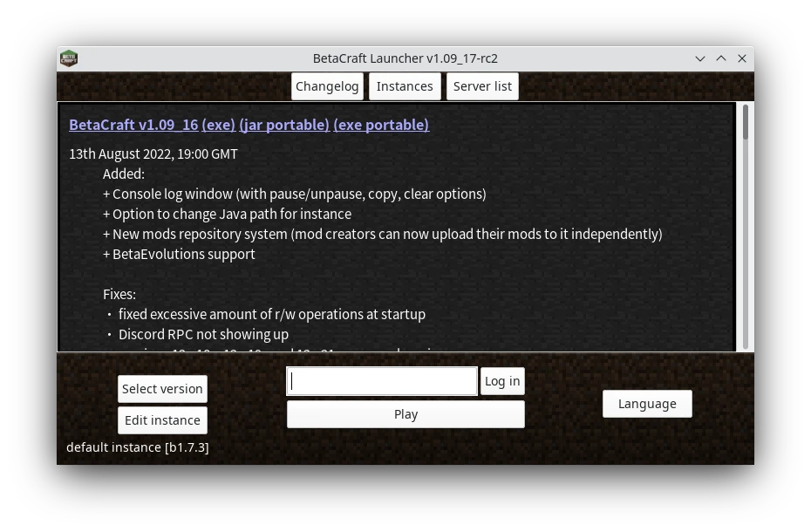Screen dimensions: 811x532
Task: Click the changelog vertical scrollbar thumb
Action: (746, 122)
